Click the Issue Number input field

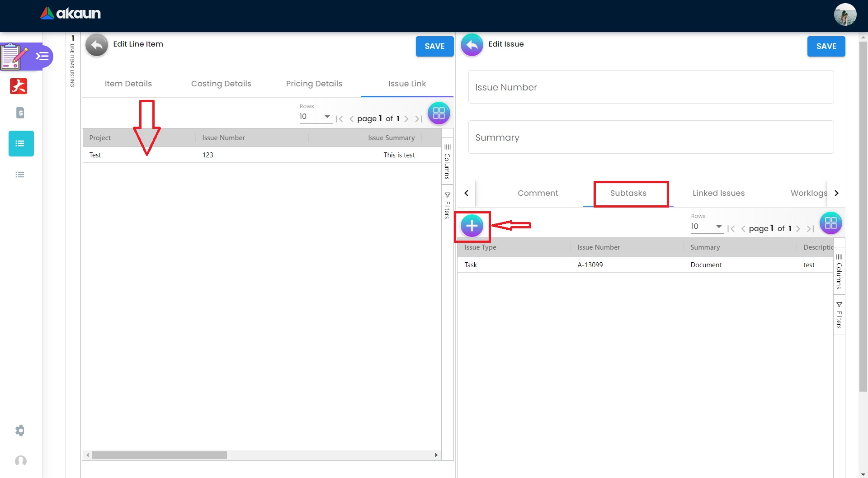pos(651,87)
